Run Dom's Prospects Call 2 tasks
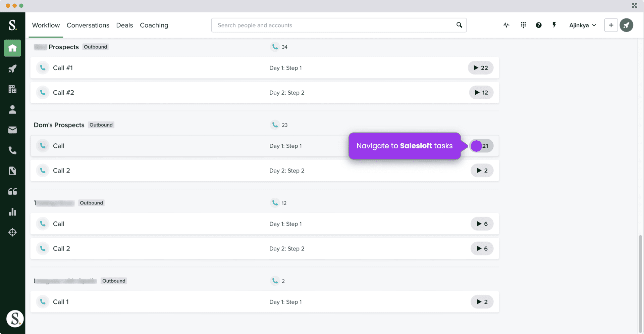 point(482,171)
